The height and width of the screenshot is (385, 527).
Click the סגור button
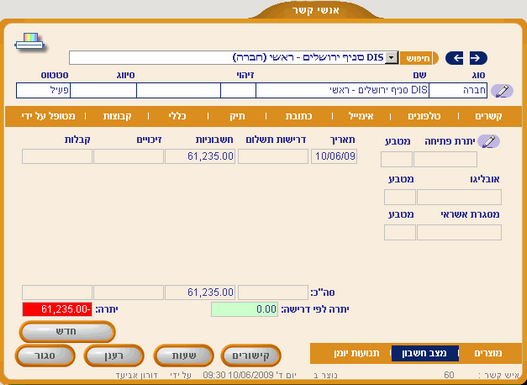tap(45, 355)
